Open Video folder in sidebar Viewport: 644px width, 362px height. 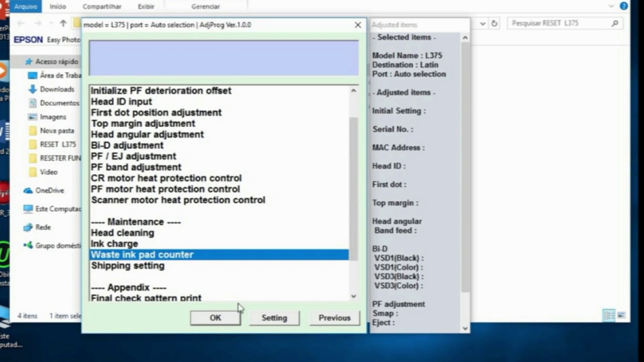[43, 172]
